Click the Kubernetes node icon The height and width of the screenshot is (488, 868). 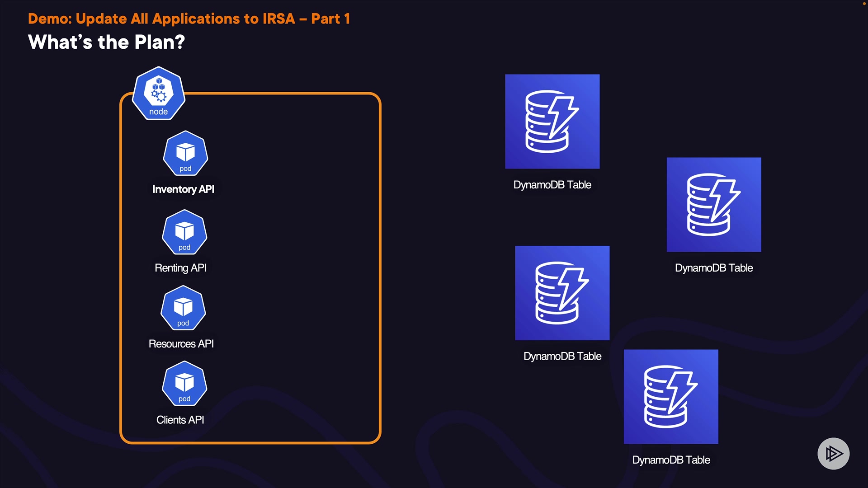pyautogui.click(x=158, y=94)
